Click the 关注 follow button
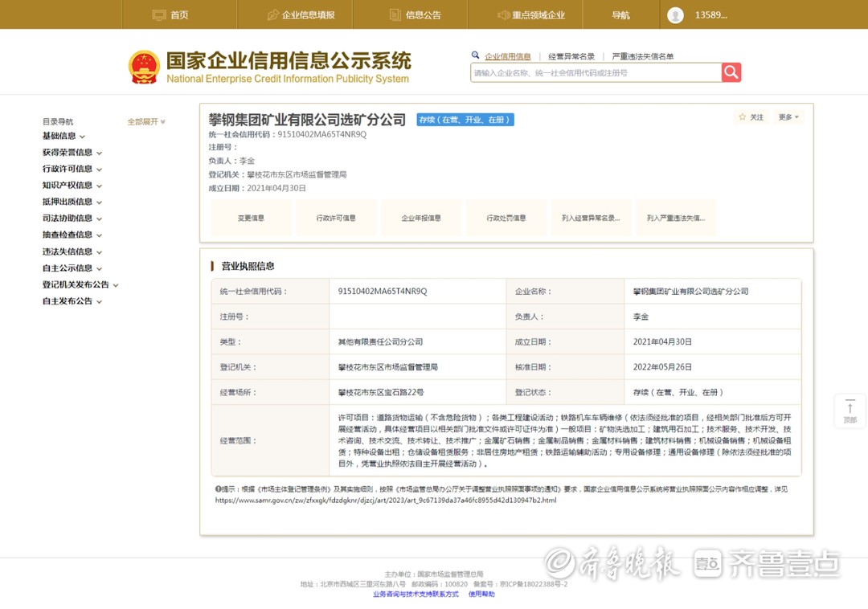The width and height of the screenshot is (868, 609). pos(751,117)
